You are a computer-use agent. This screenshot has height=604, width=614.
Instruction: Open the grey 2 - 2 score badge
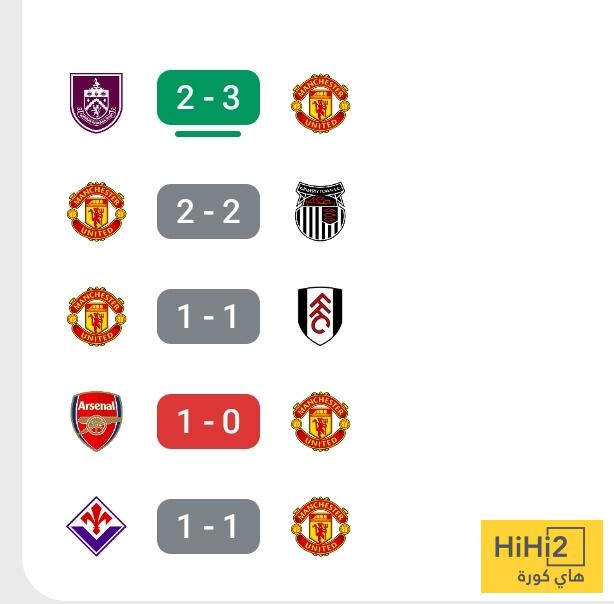208,211
